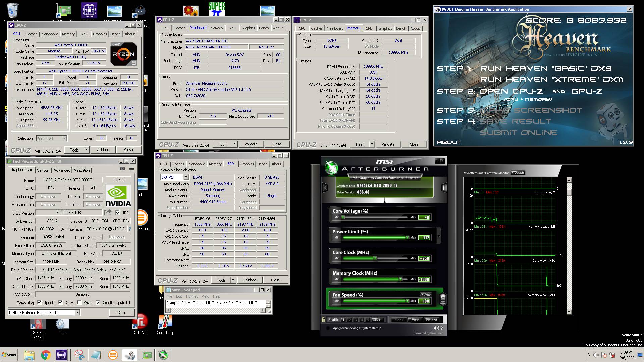Click the bus interface question mark in GPU-Z
This screenshot has width=644, height=362.
coord(130,229)
